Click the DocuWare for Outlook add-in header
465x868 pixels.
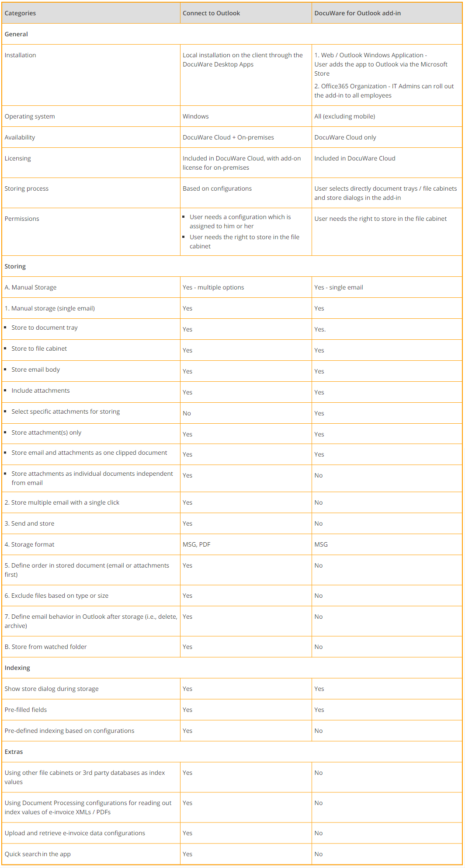(357, 13)
